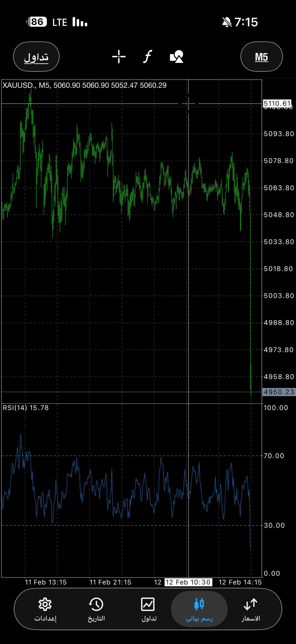Screen dimensions: 296x644
Task: Tap the RSI 70.00 level label
Action: pyautogui.click(x=274, y=456)
